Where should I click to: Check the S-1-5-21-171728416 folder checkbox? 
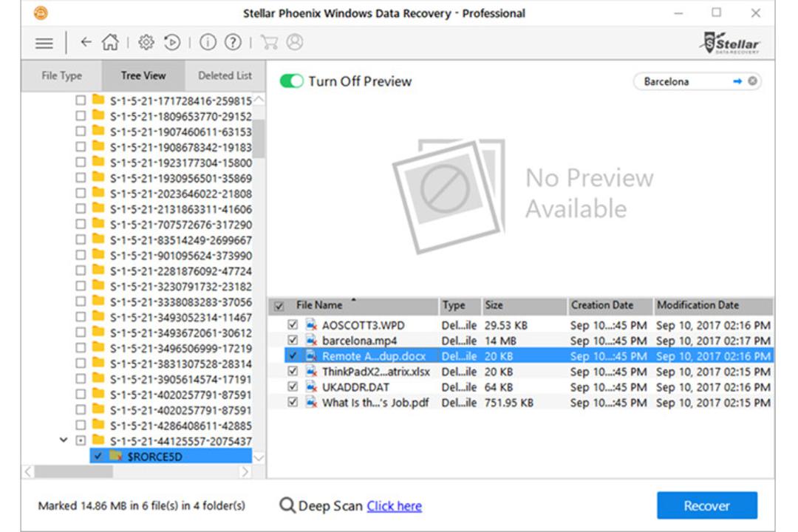pos(81,100)
